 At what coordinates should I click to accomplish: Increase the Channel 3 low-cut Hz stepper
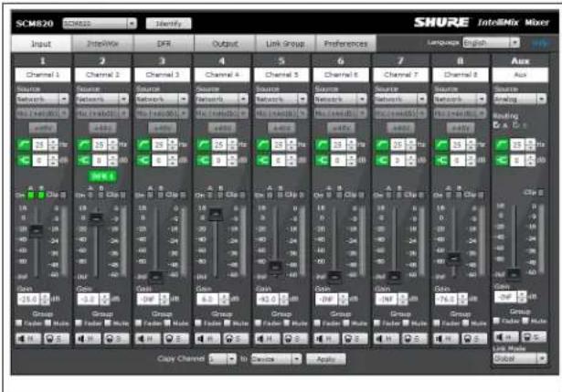(x=173, y=142)
